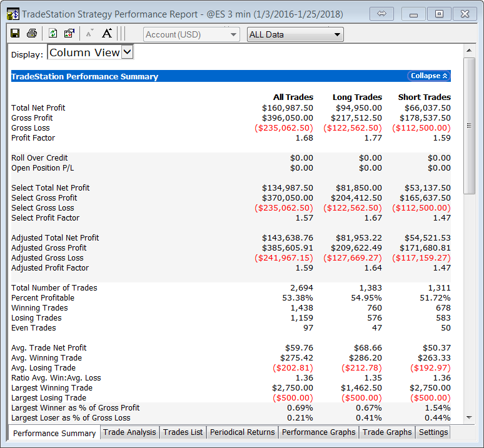The image size is (484, 448).
Task: Show the Performance Graphs tab
Action: tap(318, 432)
